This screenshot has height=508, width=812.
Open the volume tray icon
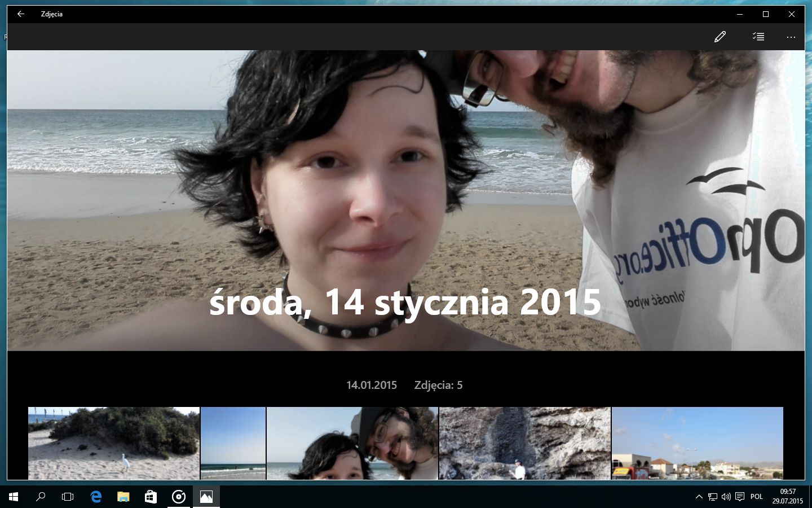[x=726, y=497]
